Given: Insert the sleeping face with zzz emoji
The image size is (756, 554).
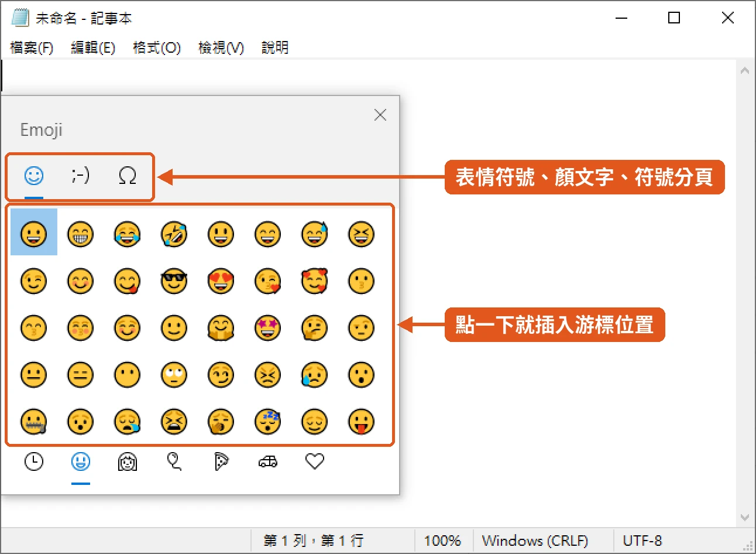Looking at the screenshot, I should [x=268, y=422].
